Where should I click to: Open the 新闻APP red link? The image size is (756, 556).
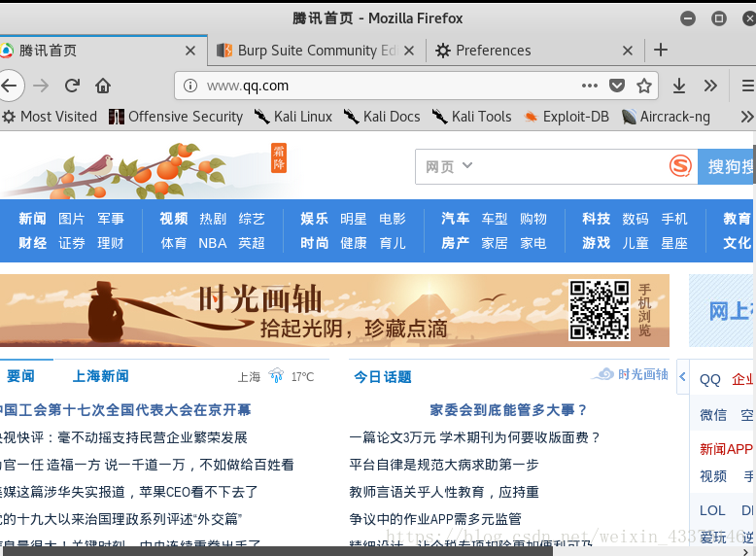726,449
